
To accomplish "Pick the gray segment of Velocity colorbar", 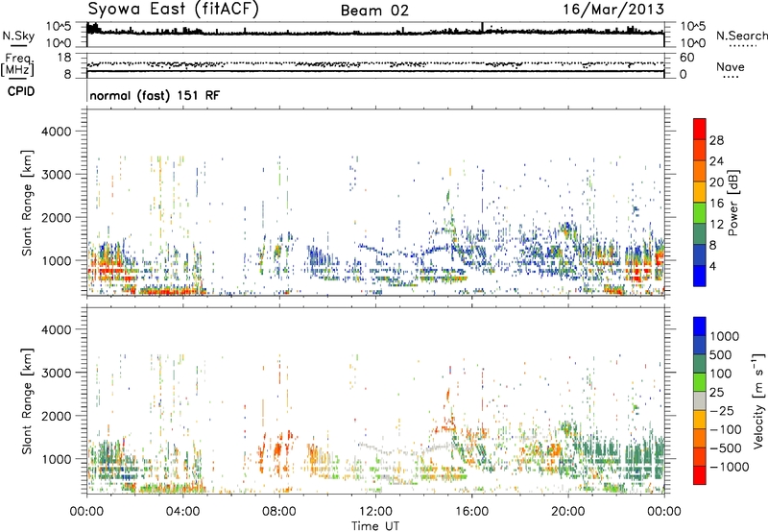I will coord(700,400).
